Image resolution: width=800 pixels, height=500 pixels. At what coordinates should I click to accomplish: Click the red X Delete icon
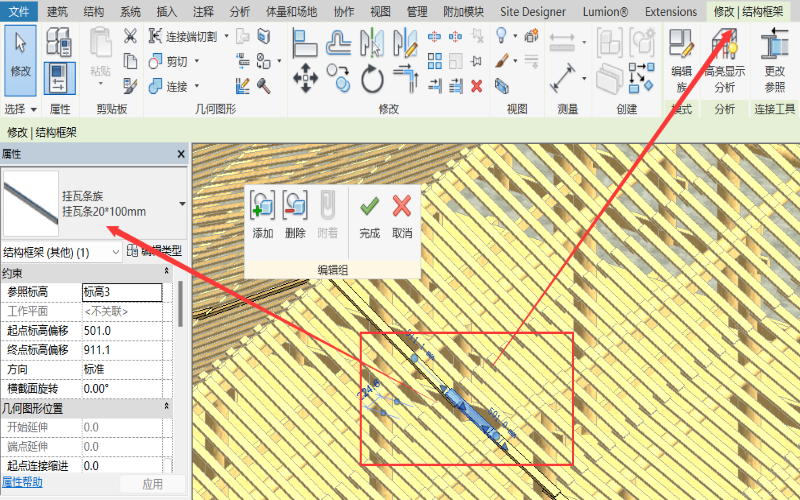coord(477,86)
